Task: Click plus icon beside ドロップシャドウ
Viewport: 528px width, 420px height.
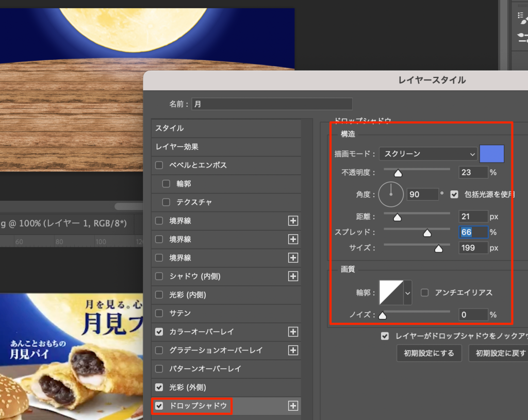Action: (x=293, y=406)
